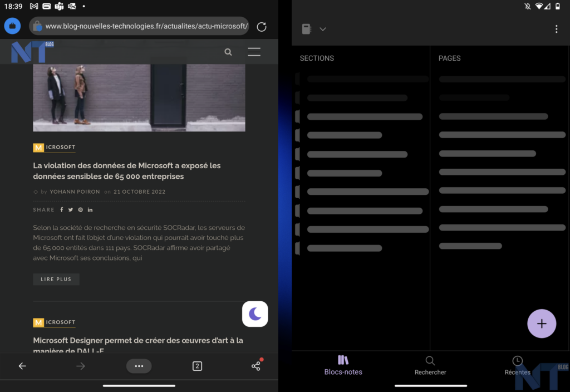Tap the Teams notification icon in status bar

coord(59,6)
